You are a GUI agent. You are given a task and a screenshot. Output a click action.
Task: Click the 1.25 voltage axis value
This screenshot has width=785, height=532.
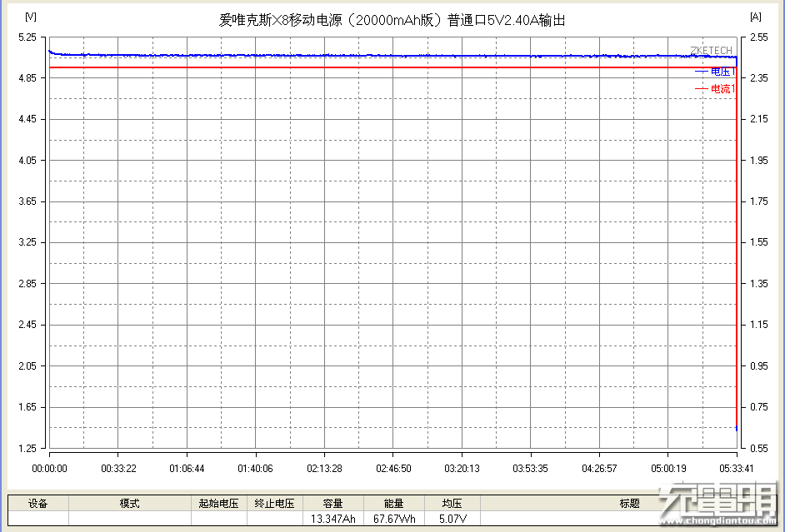(27, 449)
